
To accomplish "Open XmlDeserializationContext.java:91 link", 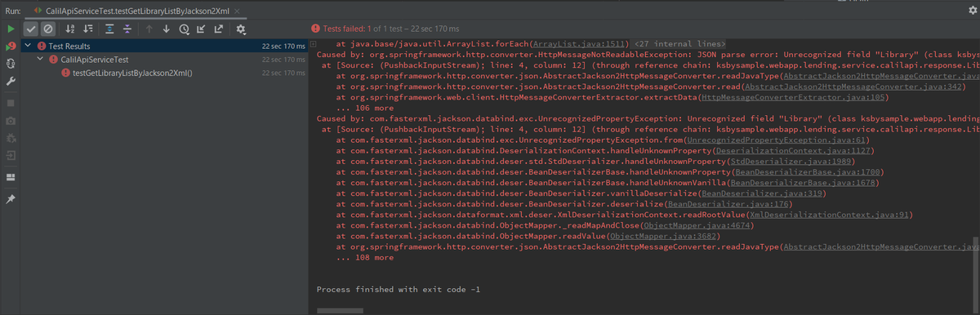I will pos(830,214).
